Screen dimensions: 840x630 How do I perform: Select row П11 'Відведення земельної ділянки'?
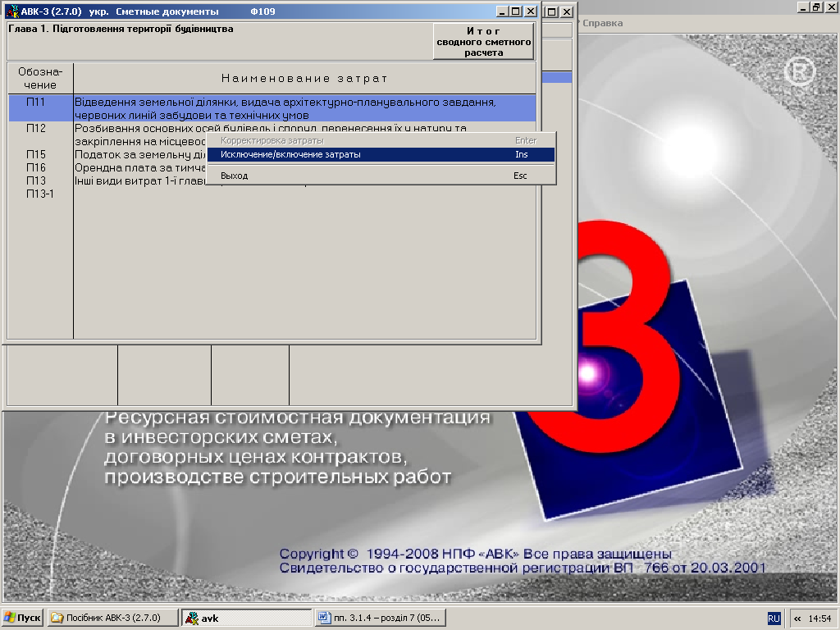click(x=272, y=108)
